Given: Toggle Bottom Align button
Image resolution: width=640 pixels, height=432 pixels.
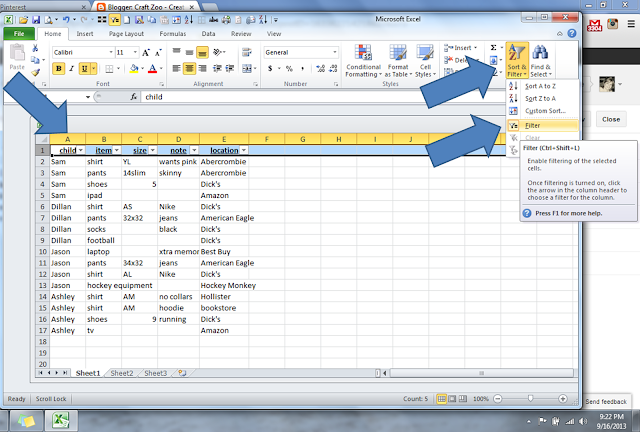Looking at the screenshot, I should pos(202,52).
